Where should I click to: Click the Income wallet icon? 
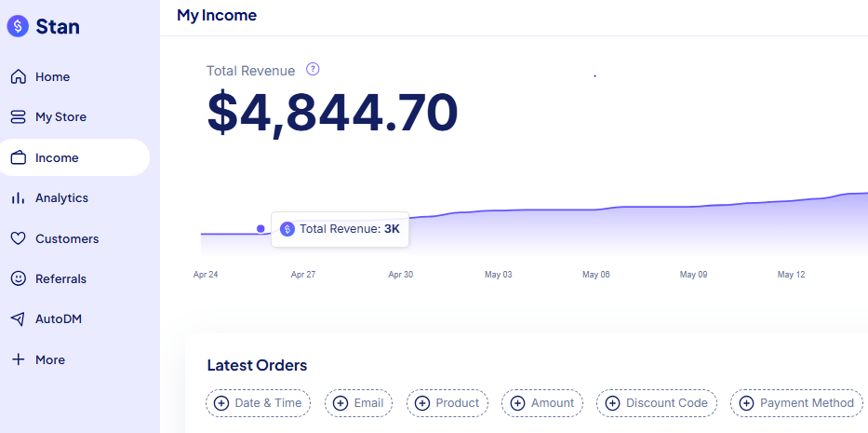19,157
